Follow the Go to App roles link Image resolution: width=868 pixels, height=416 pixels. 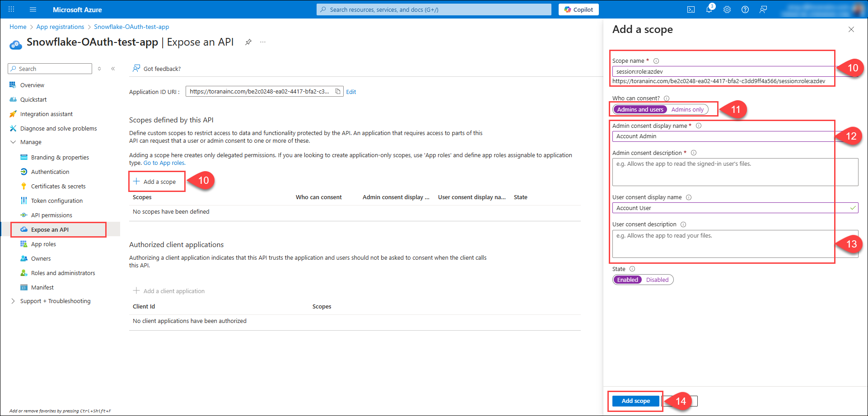click(164, 163)
